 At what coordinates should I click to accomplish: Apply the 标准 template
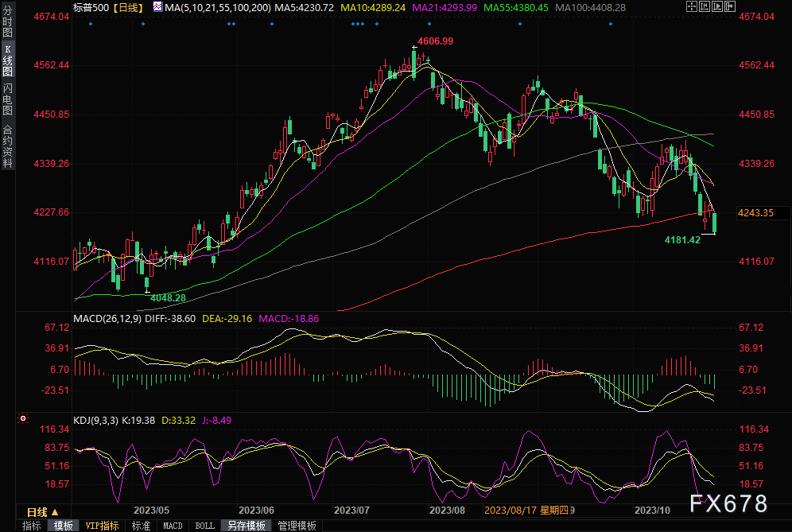[x=141, y=526]
